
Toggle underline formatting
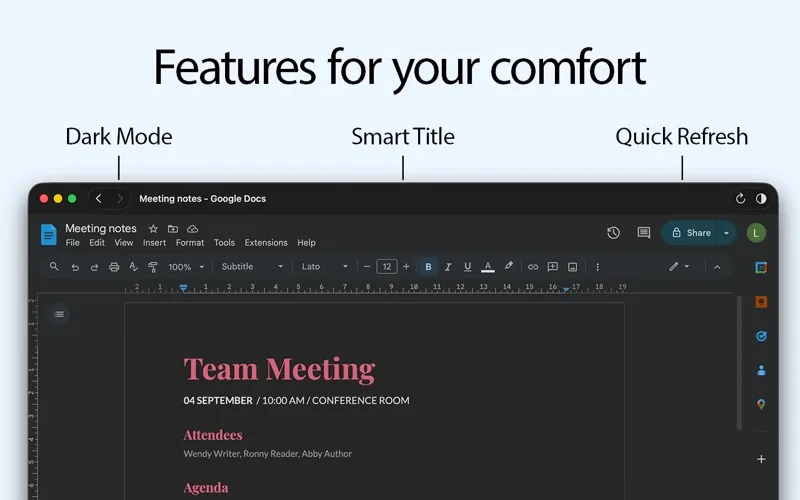[467, 267]
